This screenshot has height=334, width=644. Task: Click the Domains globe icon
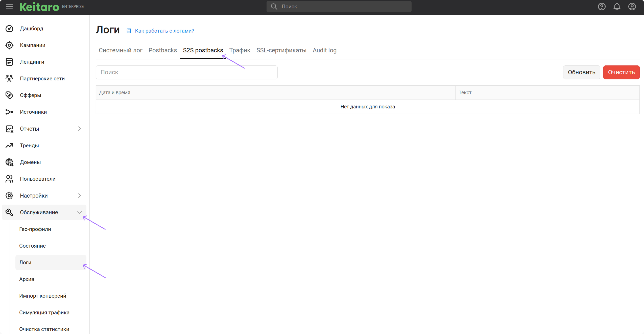9,162
